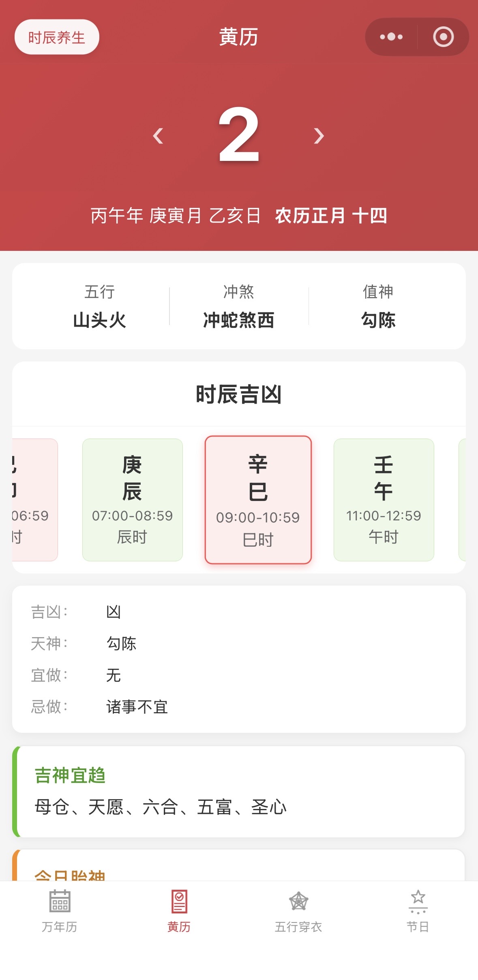478x980 pixels.
Task: Go to next day with right chevron
Action: pos(319,136)
